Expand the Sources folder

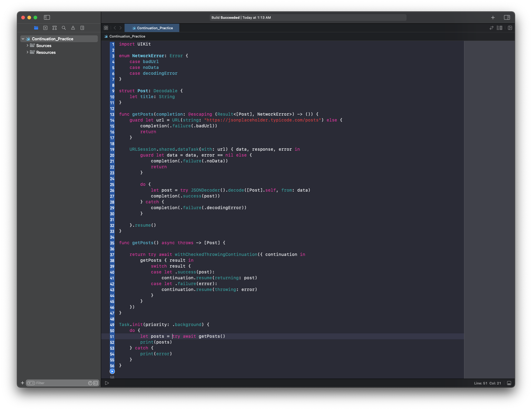coord(27,46)
